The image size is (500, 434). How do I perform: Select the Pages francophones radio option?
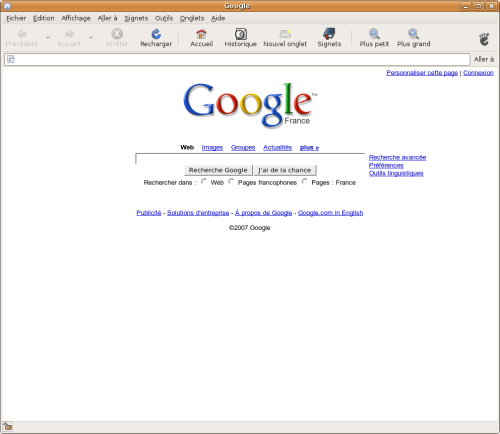(x=231, y=181)
